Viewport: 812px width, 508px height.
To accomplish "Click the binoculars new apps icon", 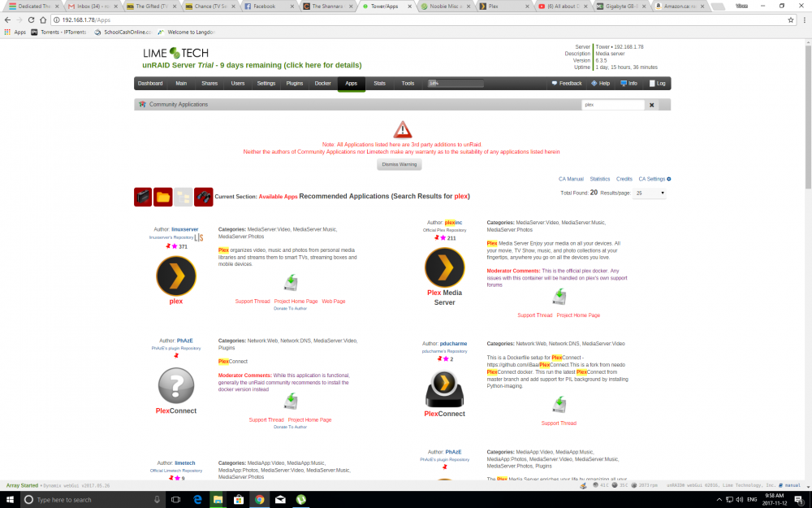I will click(x=204, y=197).
